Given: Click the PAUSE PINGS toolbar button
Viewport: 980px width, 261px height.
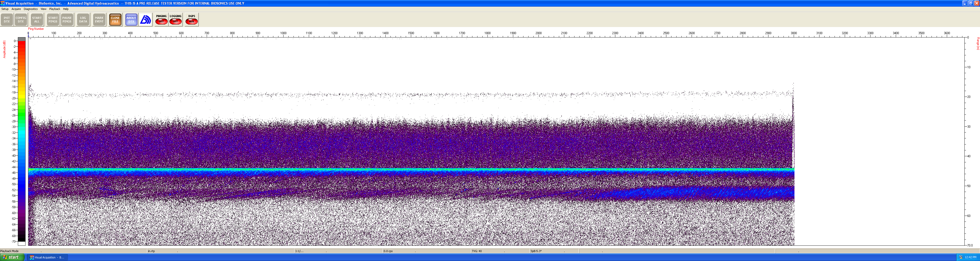Looking at the screenshot, I should coord(67,19).
